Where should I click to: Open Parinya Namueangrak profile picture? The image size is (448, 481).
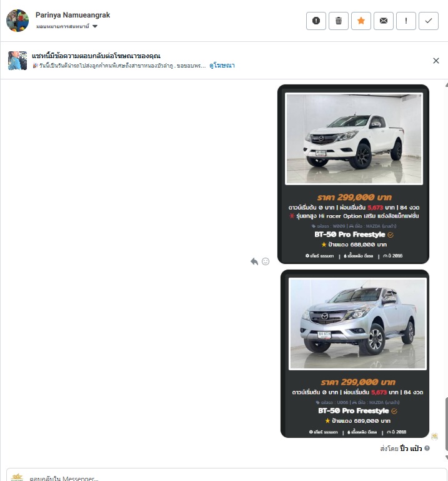click(17, 21)
